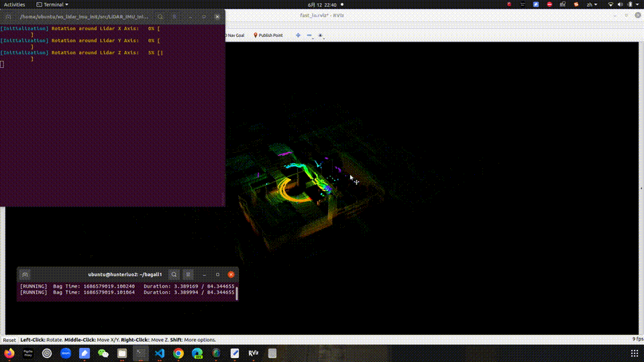Image resolution: width=644 pixels, height=362 pixels.
Task: Open hamburger menu in the top terminal window
Action: coord(174,17)
